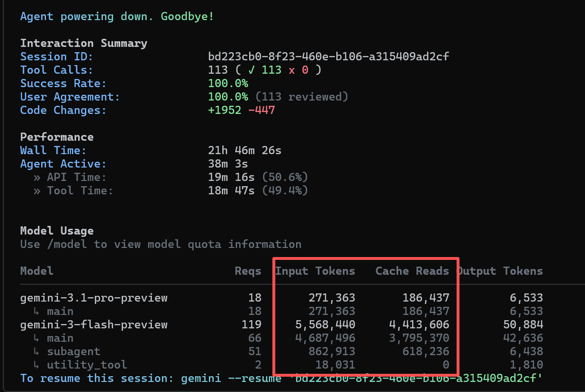The height and width of the screenshot is (392, 585).
Task: Click the "User Agreement:" label
Action: [70, 97]
